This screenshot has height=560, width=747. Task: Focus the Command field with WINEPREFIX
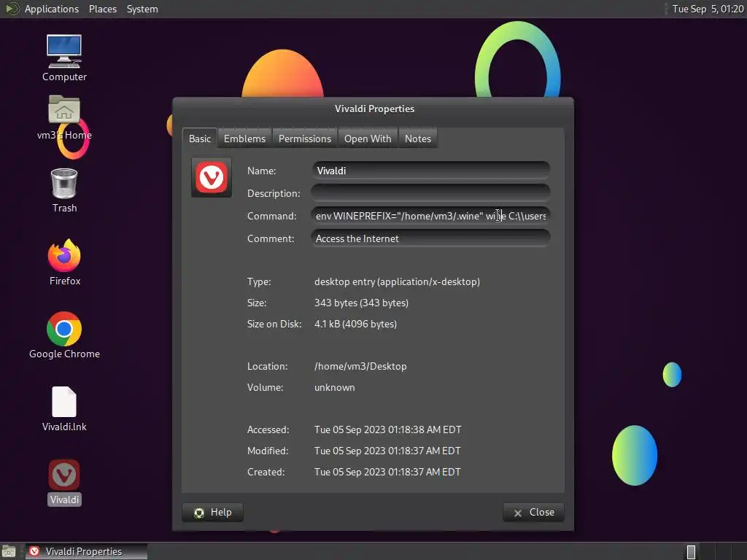pyautogui.click(x=430, y=216)
